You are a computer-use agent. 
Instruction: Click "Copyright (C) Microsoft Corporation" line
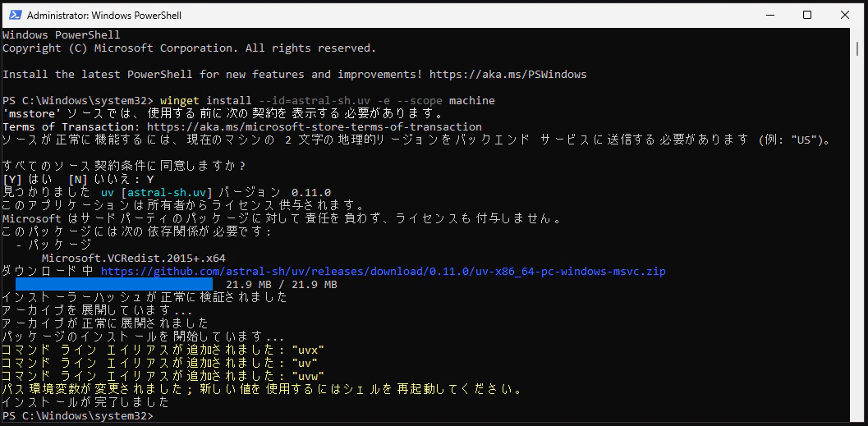pyautogui.click(x=190, y=48)
